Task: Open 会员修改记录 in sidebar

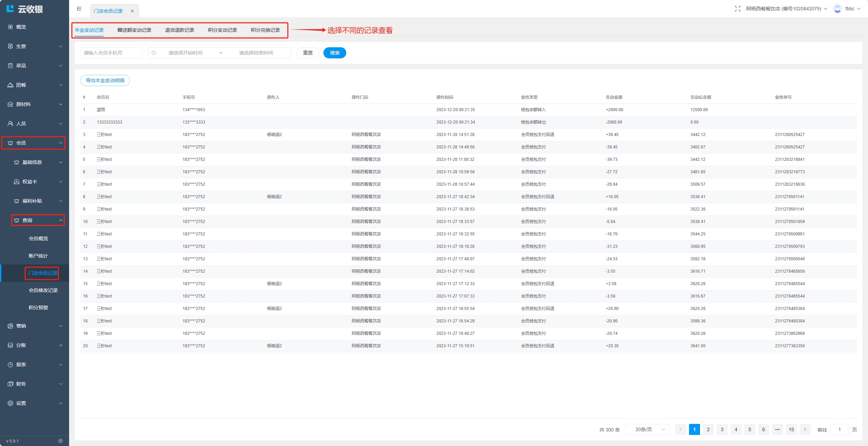Action: click(x=43, y=290)
